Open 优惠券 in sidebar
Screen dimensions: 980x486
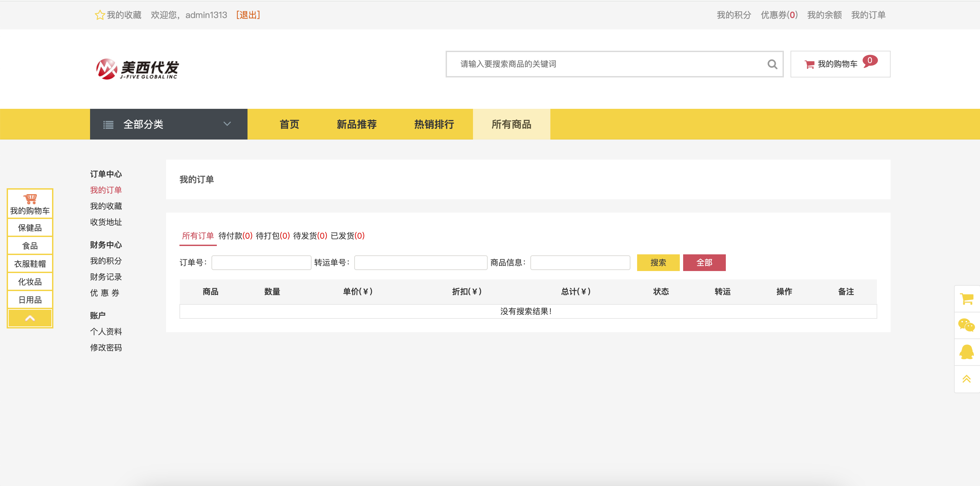105,293
